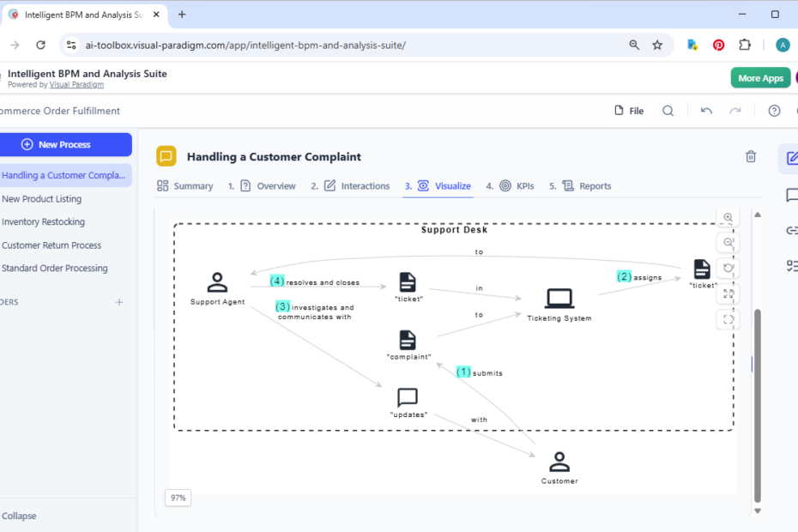Open the edit panel on the right sidebar
This screenshot has width=798, height=532.
pyautogui.click(x=790, y=159)
